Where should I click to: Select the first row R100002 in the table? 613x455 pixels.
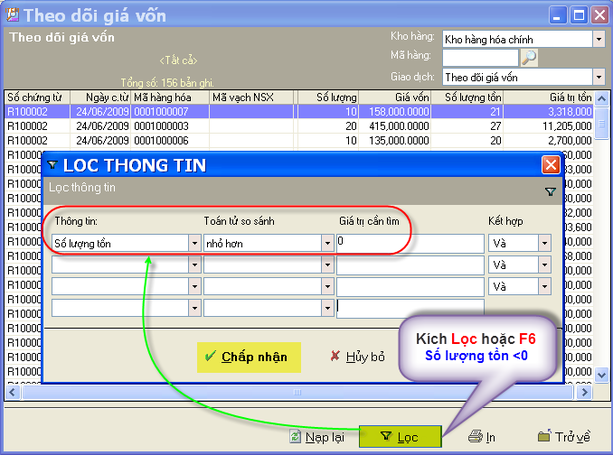click(x=36, y=111)
